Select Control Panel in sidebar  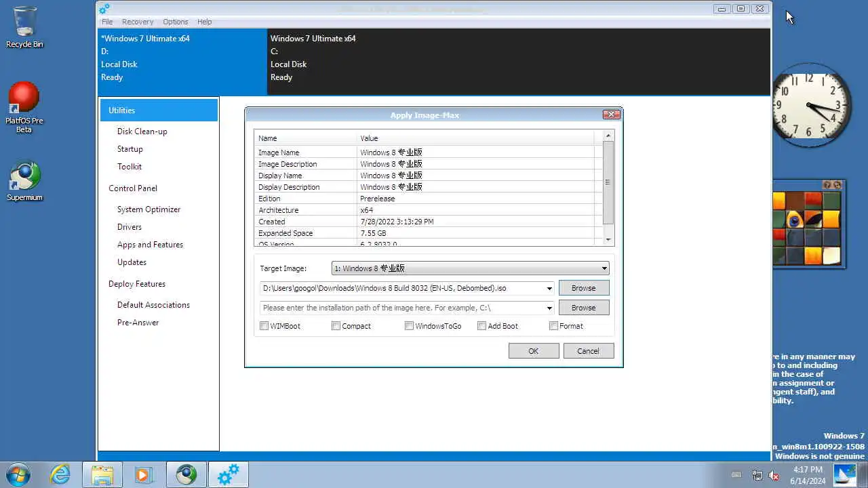pos(133,188)
